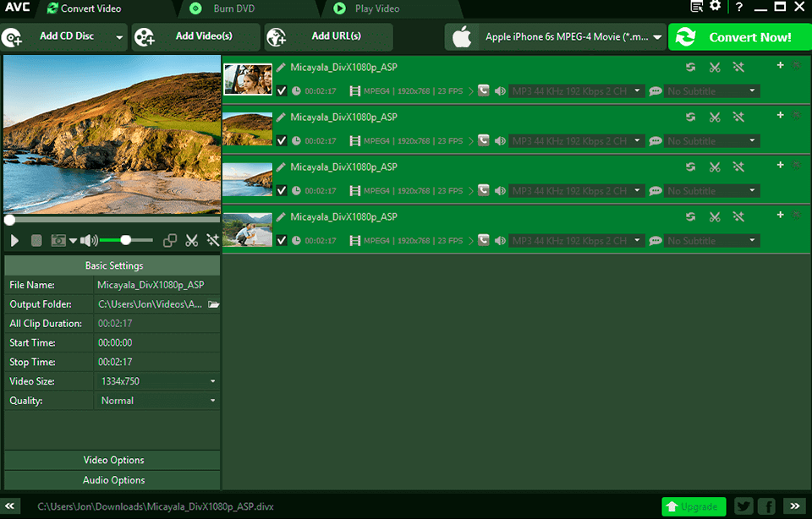The image size is (812, 519).
Task: Take a snapshot with the camera icon
Action: click(x=58, y=240)
